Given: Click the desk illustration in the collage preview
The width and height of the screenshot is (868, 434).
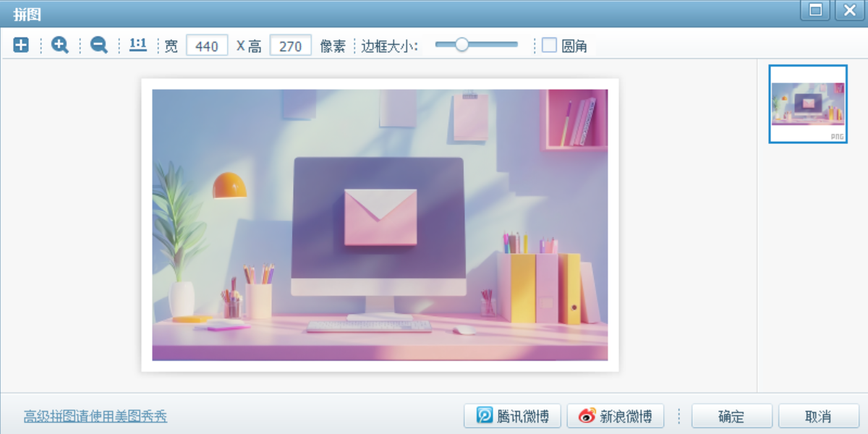Looking at the screenshot, I should click(x=380, y=225).
